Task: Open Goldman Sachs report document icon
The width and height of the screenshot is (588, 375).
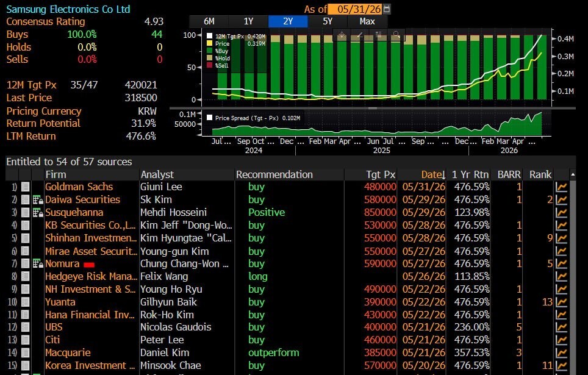Action: click(25, 187)
